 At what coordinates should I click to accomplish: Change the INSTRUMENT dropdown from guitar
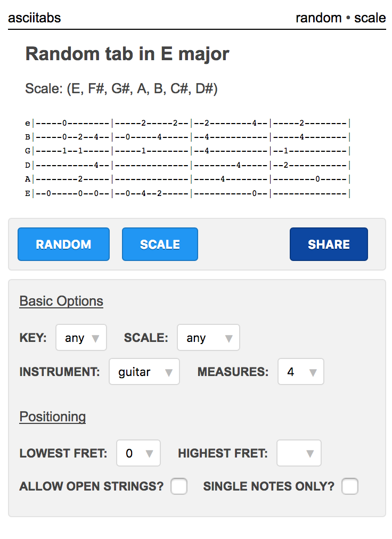coord(144,372)
